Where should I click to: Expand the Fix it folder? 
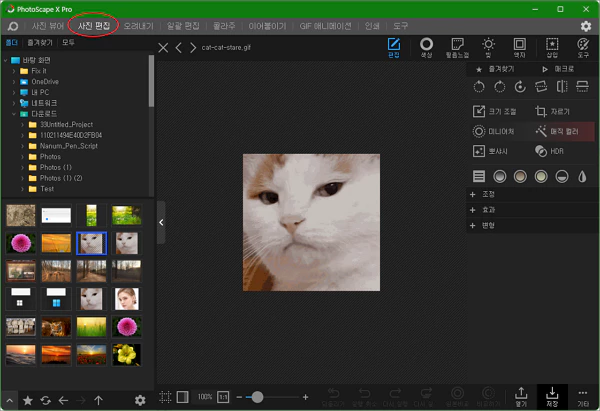click(14, 71)
